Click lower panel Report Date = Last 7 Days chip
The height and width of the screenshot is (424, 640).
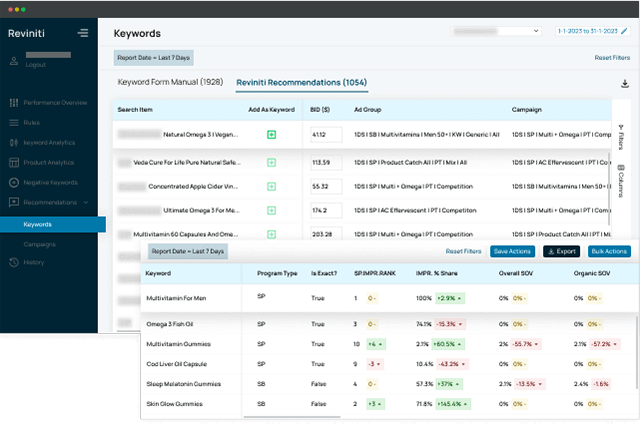pyautogui.click(x=188, y=251)
